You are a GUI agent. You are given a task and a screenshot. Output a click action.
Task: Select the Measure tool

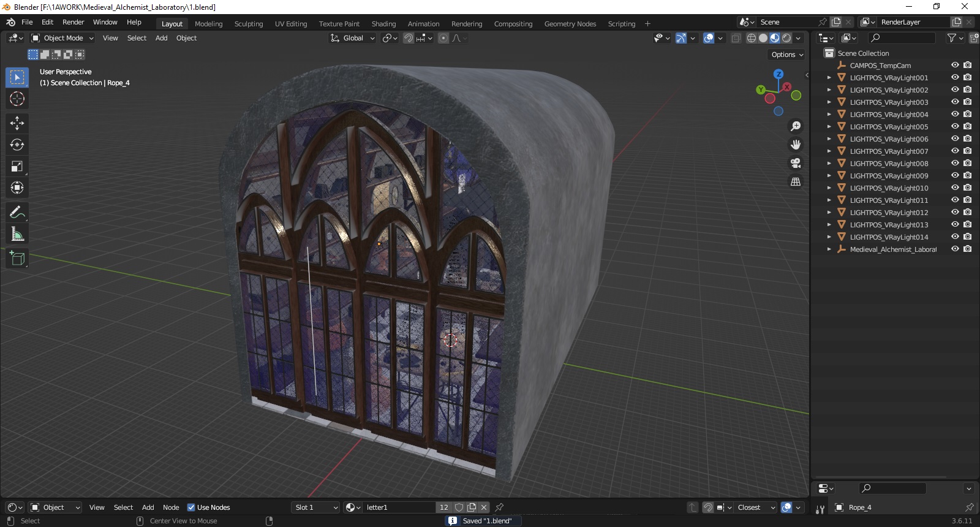pos(17,234)
